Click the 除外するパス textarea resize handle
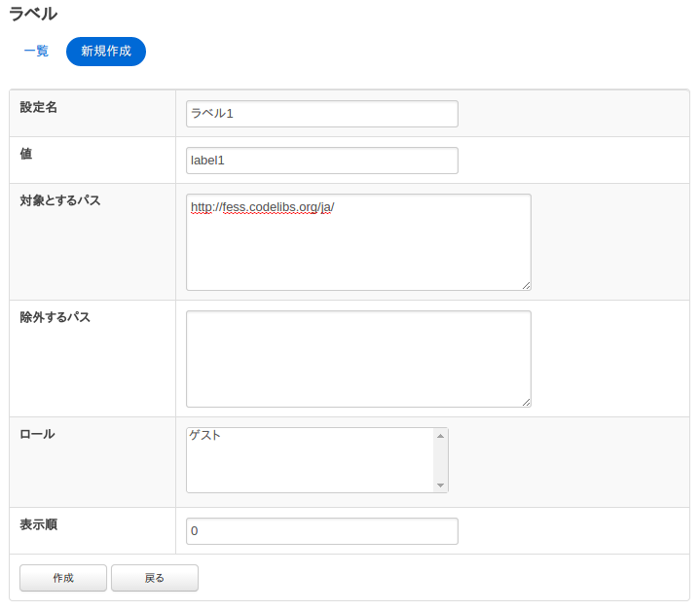 [x=526, y=402]
